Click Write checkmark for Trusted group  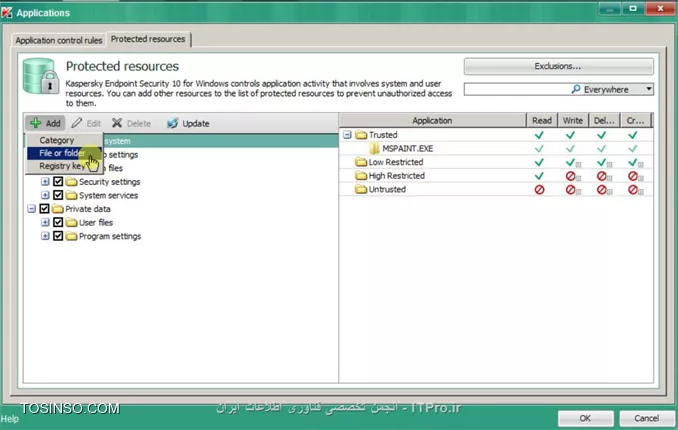pos(570,135)
